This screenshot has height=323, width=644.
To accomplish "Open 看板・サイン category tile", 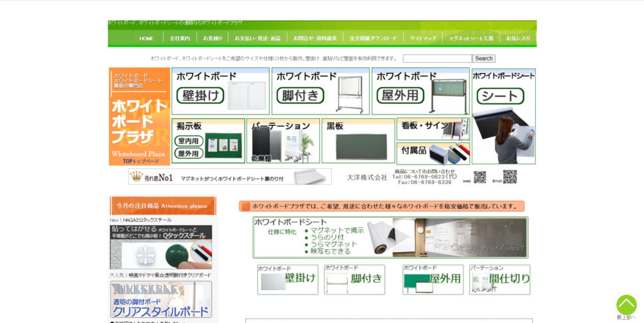I will pyautogui.click(x=433, y=129).
